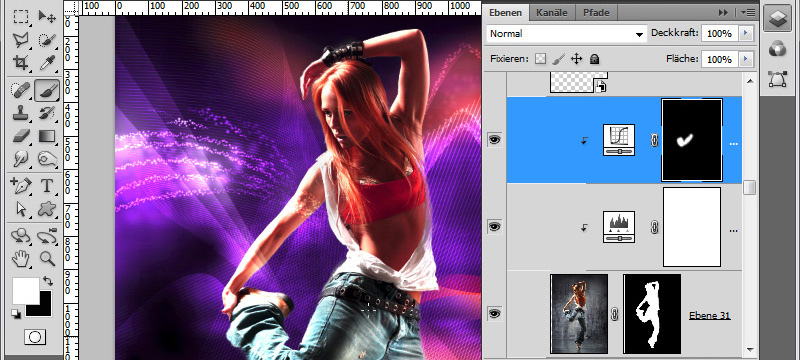Click the Levels histogram adjustment icon
The image size is (800, 360).
point(619,227)
